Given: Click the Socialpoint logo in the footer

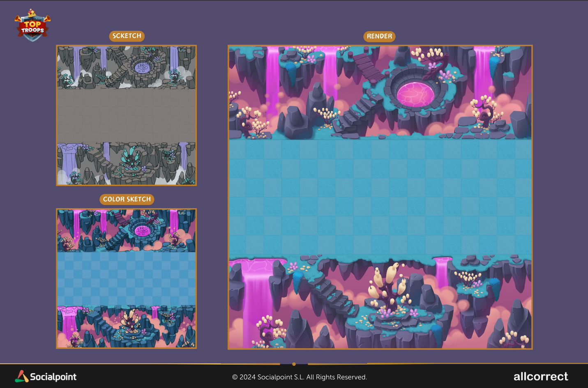Looking at the screenshot, I should 46,377.
